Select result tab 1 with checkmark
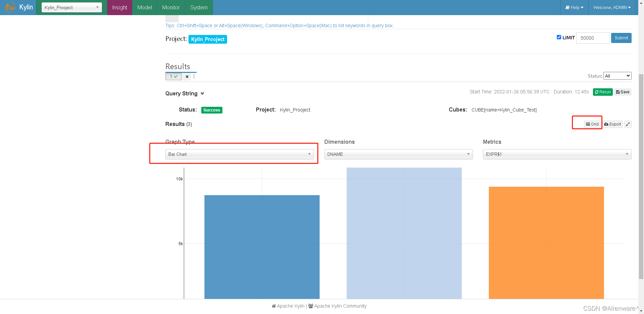 pos(173,77)
